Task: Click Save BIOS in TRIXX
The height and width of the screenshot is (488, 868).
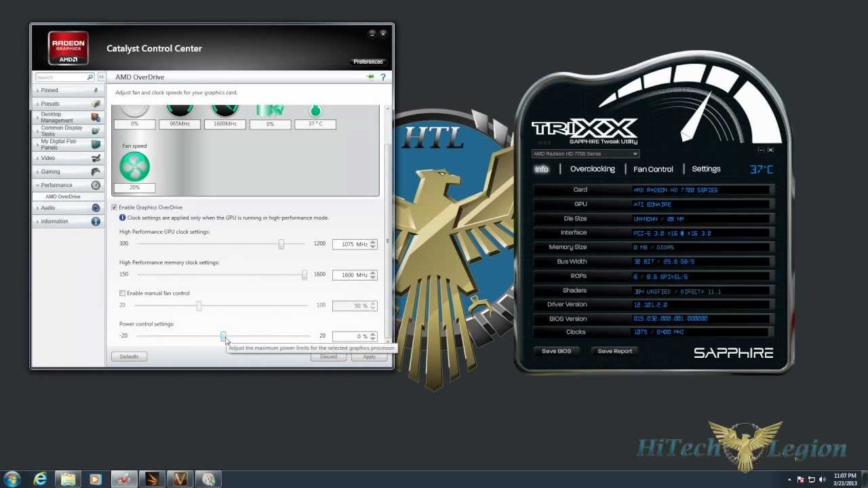Action: (556, 351)
